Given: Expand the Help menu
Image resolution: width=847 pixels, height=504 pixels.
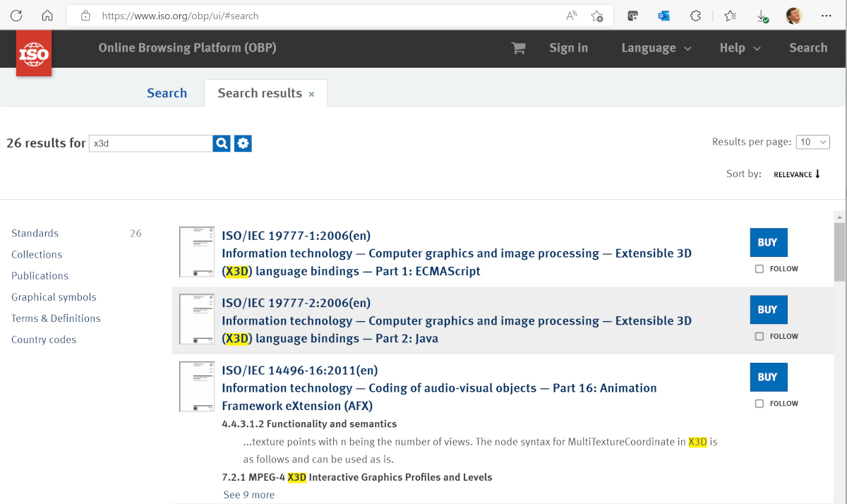Looking at the screenshot, I should (x=740, y=48).
